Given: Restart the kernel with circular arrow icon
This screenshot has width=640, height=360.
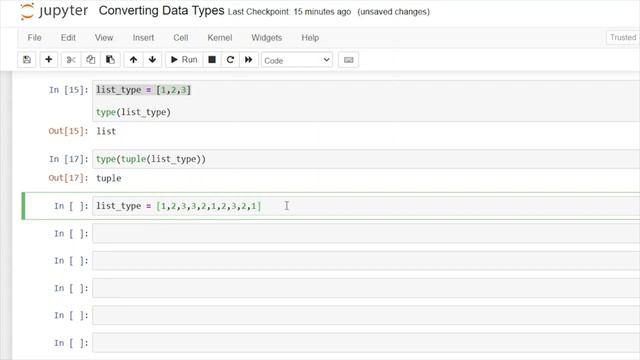Looking at the screenshot, I should coord(230,60).
